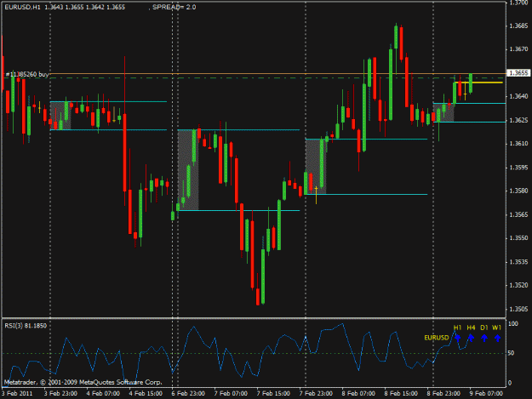Select the D1 timeframe label
The height and width of the screenshot is (399, 532).
tap(484, 328)
